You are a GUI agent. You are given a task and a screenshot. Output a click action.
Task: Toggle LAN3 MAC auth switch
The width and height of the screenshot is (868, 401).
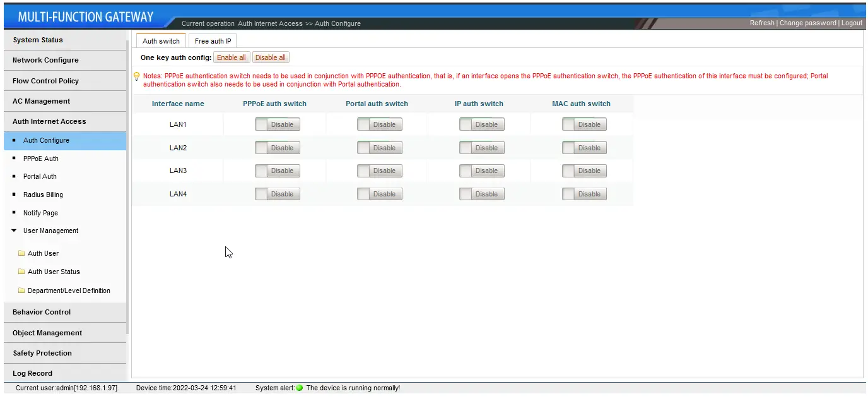click(x=585, y=171)
